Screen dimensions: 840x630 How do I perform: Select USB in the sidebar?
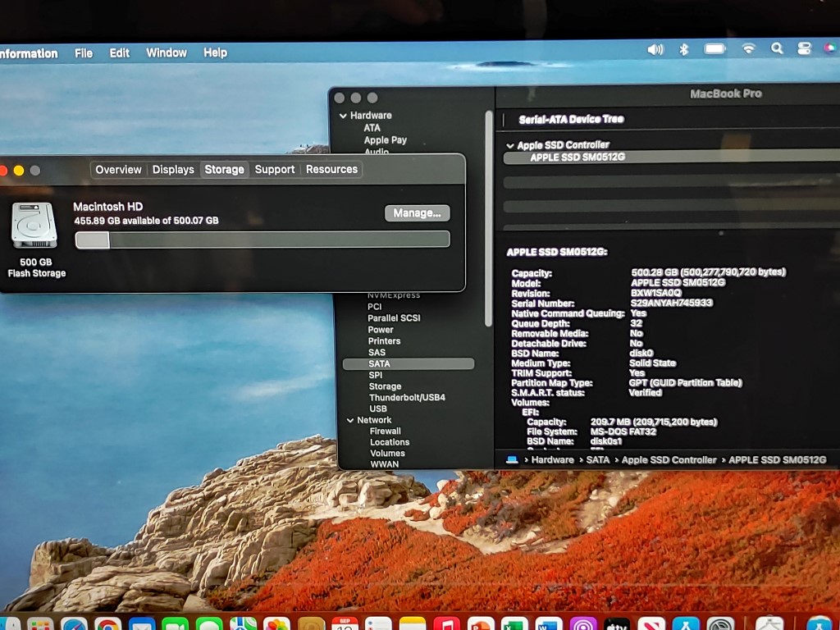(x=377, y=409)
